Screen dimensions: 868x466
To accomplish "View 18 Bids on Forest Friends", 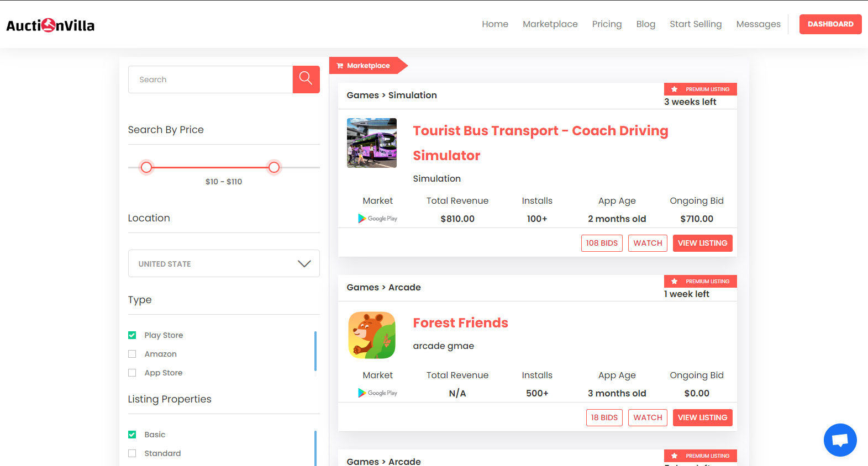I will coord(604,418).
